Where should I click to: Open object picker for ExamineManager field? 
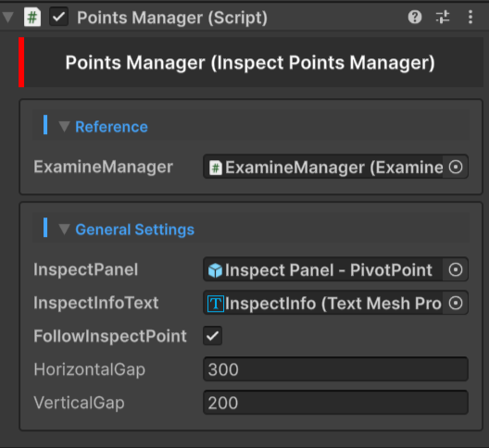tap(456, 168)
